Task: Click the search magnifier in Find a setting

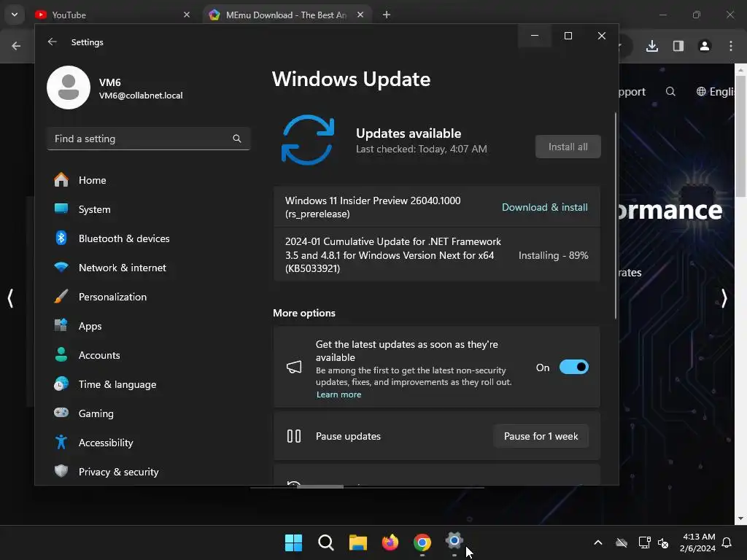Action: tap(237, 139)
